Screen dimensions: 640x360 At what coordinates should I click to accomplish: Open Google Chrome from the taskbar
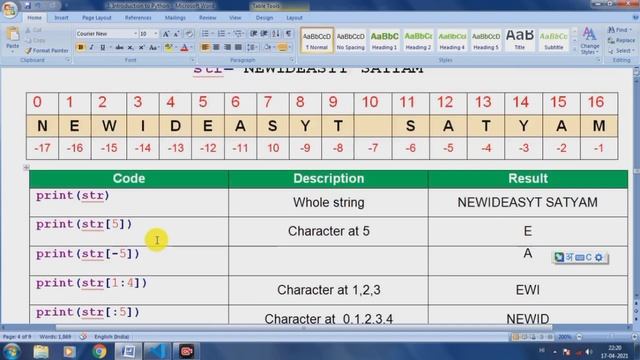tap(98, 351)
